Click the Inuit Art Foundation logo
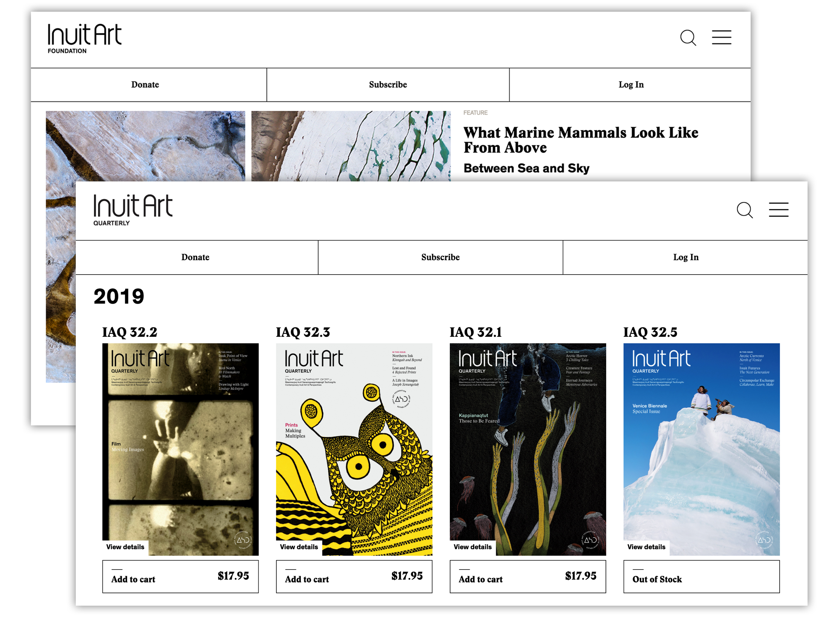The height and width of the screenshot is (617, 840). click(84, 38)
